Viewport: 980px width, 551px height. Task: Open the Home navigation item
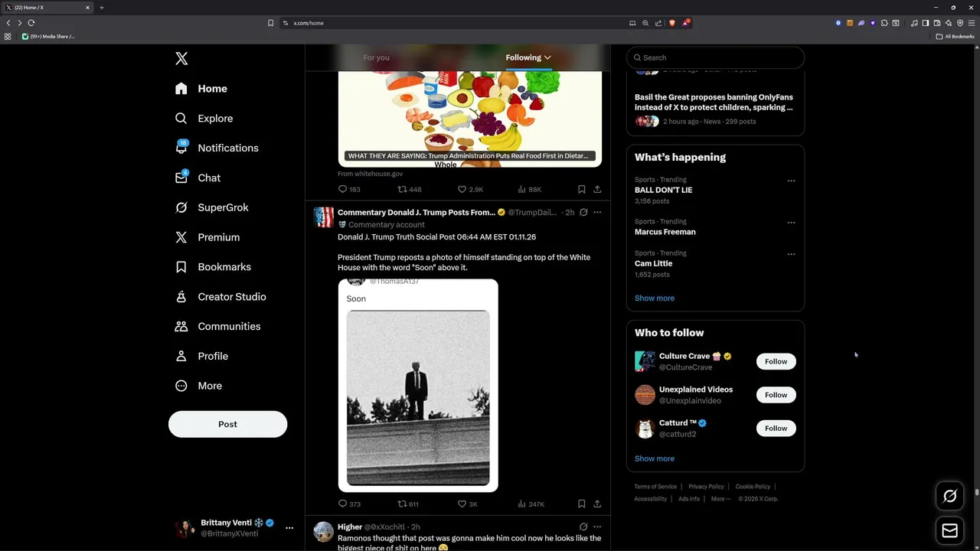click(201, 89)
